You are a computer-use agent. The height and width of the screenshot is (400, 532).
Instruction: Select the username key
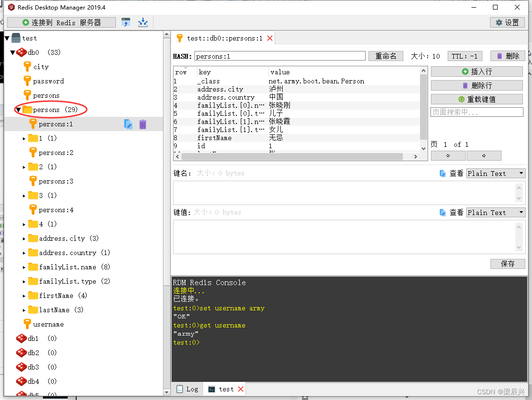click(48, 324)
